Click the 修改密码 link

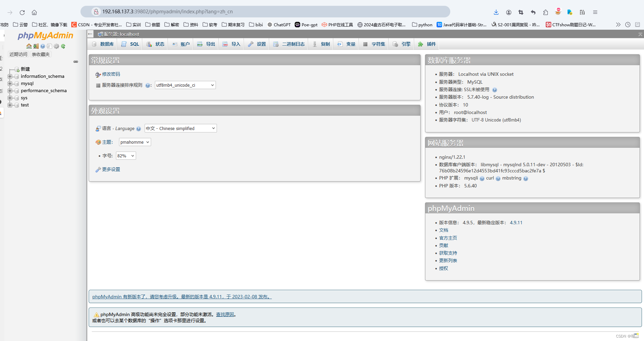click(x=111, y=74)
